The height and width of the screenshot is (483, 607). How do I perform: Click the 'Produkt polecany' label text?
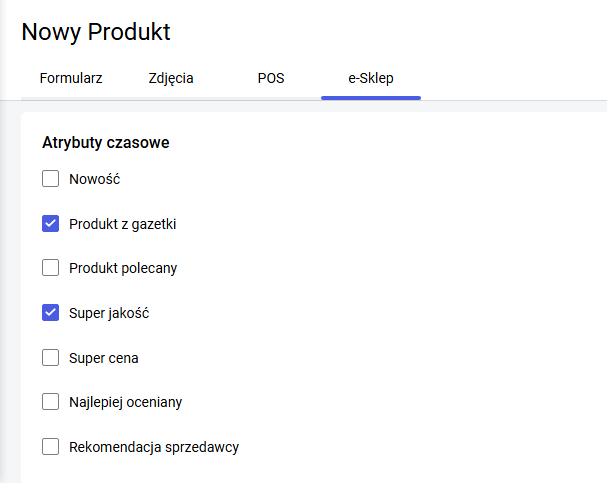(x=123, y=268)
